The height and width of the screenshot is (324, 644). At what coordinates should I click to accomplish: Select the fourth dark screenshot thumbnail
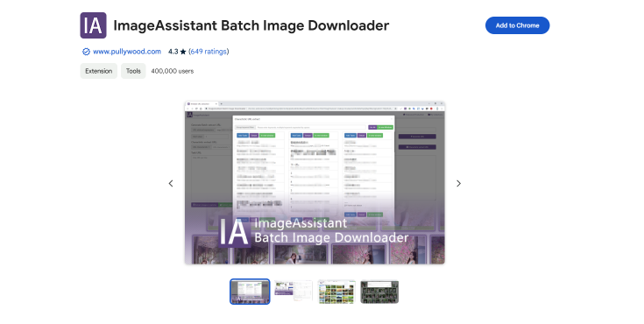(x=379, y=292)
